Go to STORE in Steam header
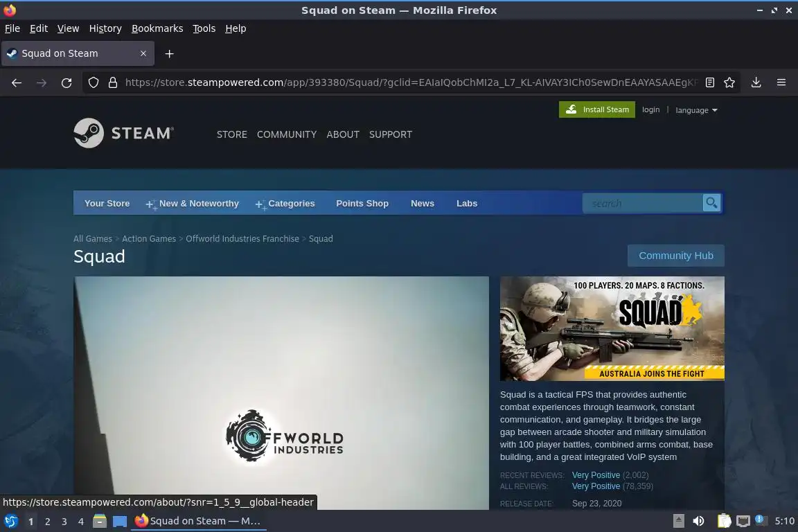798x532 pixels. [x=231, y=134]
